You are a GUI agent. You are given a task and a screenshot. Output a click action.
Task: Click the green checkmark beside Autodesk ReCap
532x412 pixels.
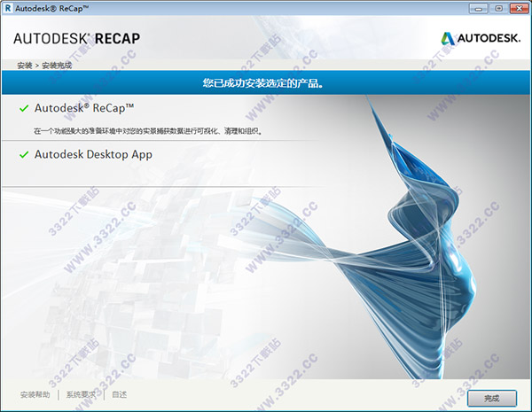click(24, 108)
